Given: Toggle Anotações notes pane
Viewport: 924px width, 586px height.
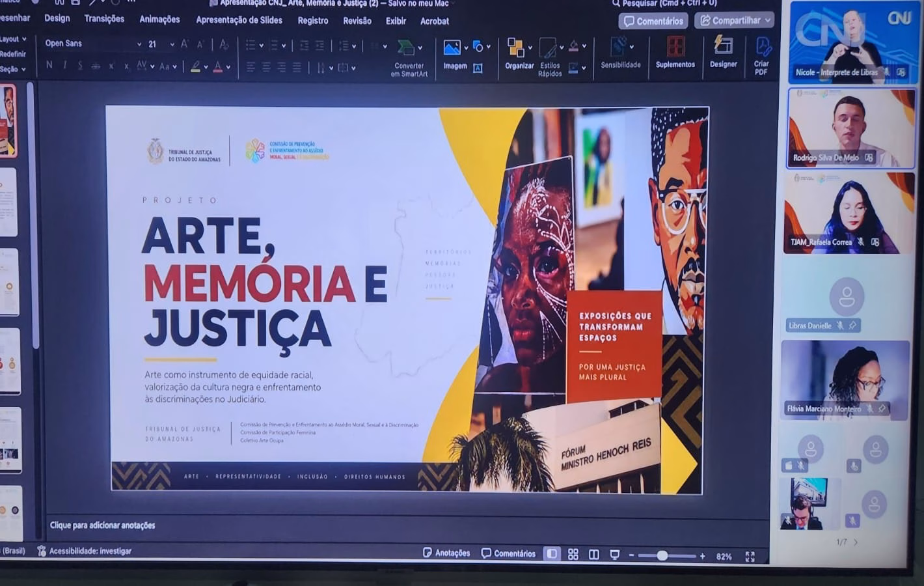Looking at the screenshot, I should [446, 553].
